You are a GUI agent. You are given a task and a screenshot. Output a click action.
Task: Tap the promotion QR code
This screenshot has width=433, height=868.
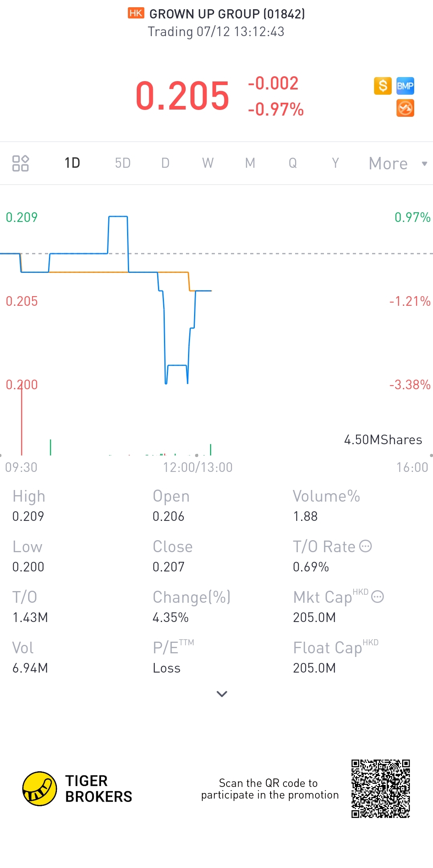click(x=380, y=789)
